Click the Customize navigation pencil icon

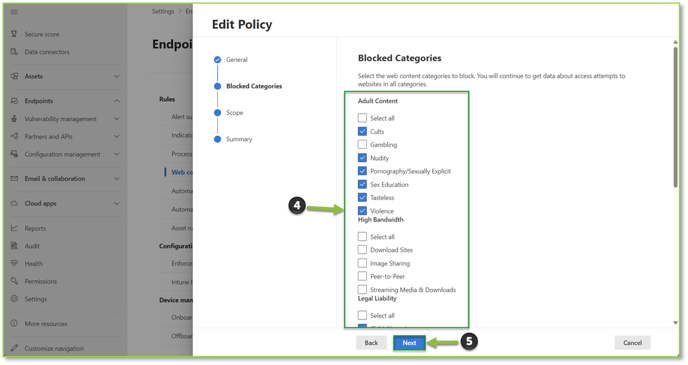coord(14,348)
